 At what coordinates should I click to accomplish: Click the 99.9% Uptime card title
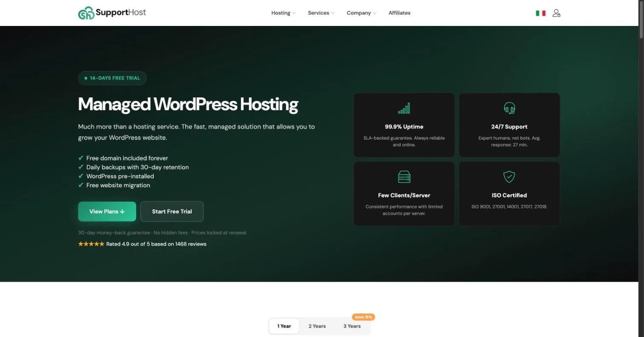(x=404, y=127)
